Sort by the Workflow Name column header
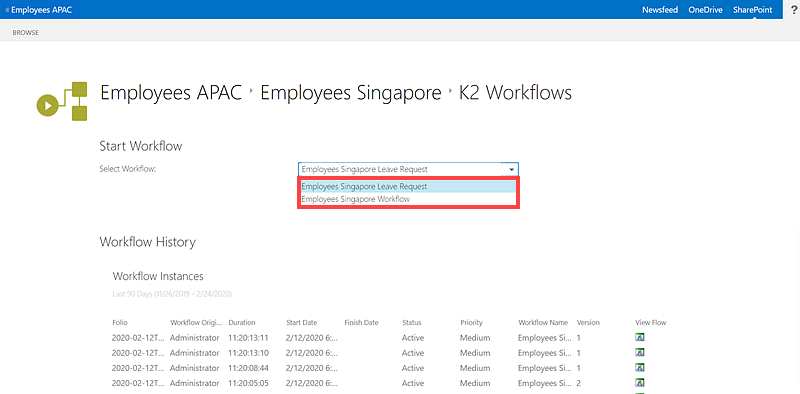This screenshot has width=800, height=394. [543, 323]
